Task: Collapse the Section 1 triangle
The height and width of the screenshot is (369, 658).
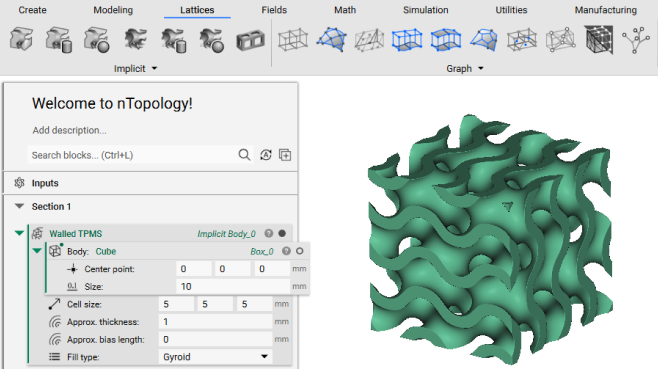Action: coord(19,206)
